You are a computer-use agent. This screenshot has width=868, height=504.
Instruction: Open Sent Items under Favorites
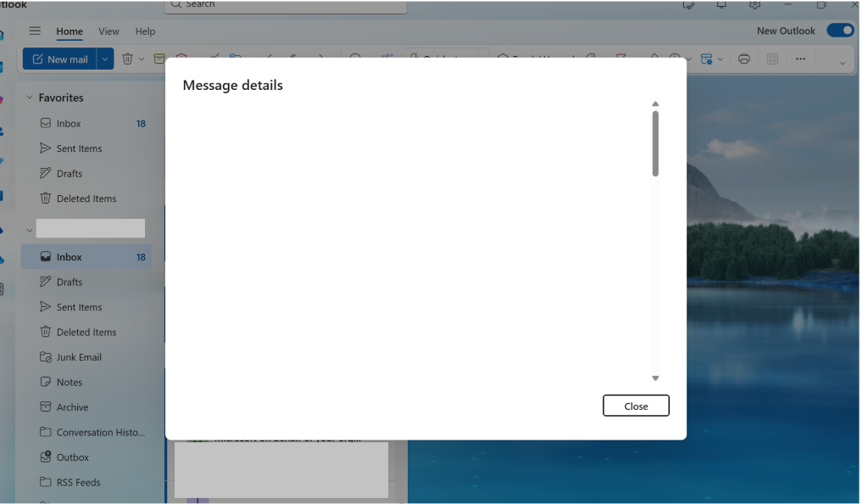(x=87, y=148)
